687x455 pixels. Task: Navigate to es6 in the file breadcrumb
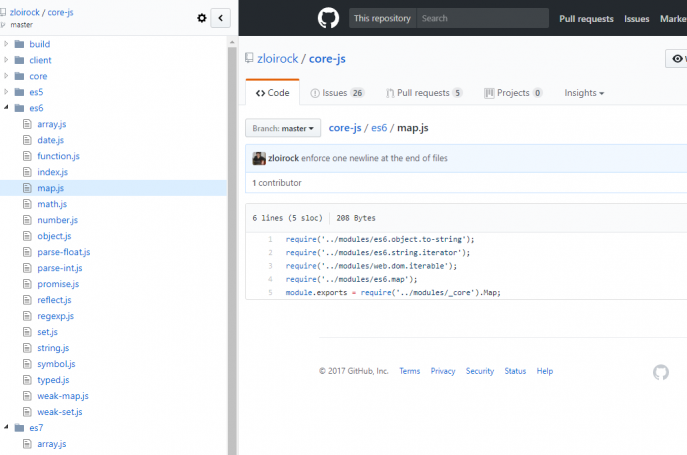click(x=379, y=128)
